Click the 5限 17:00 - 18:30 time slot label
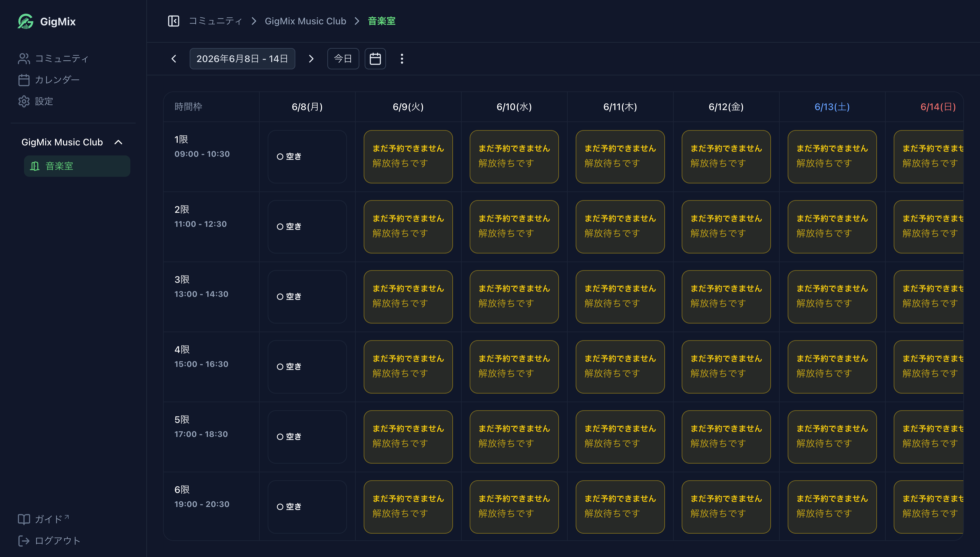The height and width of the screenshot is (557, 980). [x=201, y=427]
